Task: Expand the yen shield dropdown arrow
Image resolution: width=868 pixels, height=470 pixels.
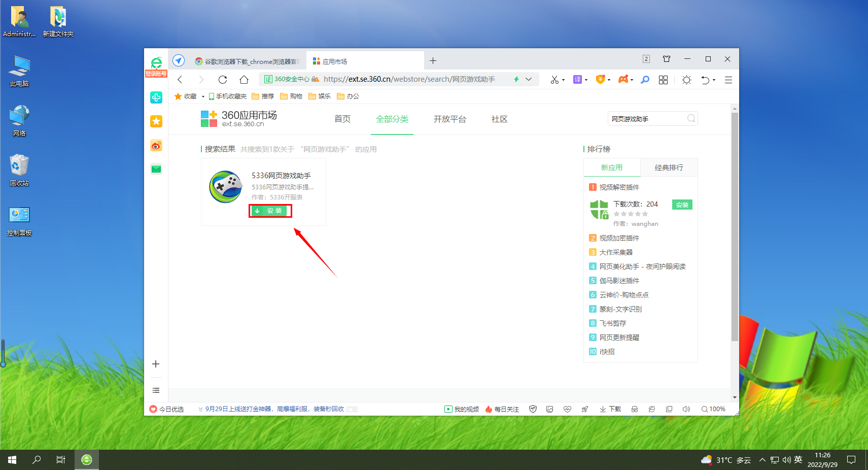Action: 609,80
